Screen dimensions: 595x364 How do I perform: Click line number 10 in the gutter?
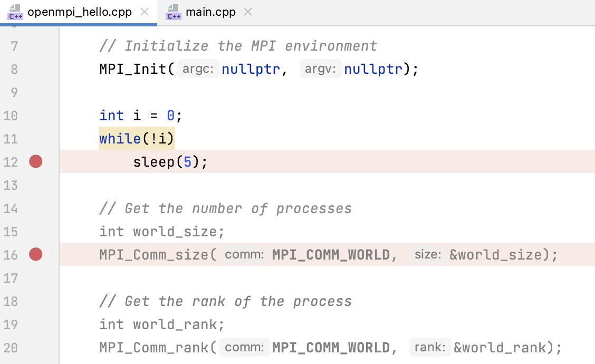(x=11, y=116)
